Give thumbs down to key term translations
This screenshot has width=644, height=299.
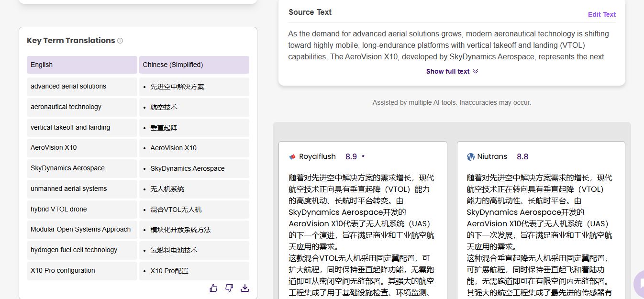(x=229, y=288)
